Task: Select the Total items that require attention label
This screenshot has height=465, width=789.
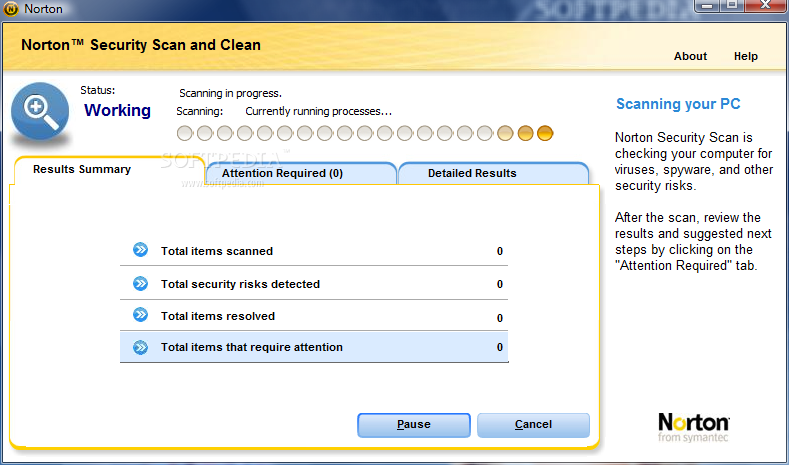Action: pyautogui.click(x=252, y=347)
